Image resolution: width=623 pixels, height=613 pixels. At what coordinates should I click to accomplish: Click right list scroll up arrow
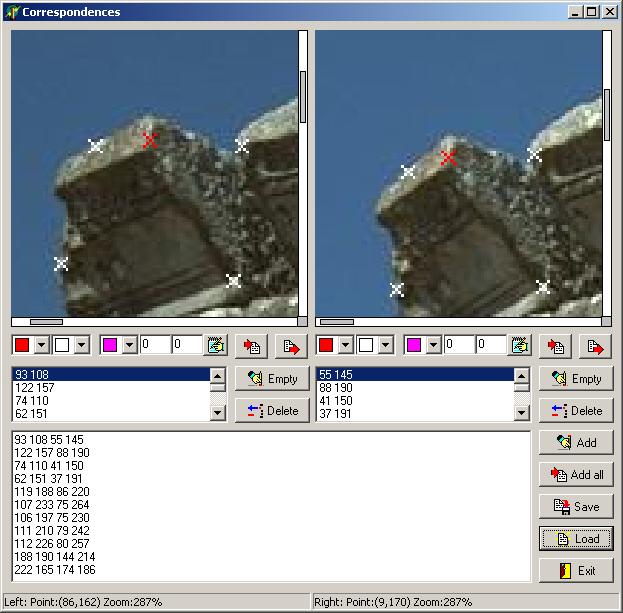522,375
